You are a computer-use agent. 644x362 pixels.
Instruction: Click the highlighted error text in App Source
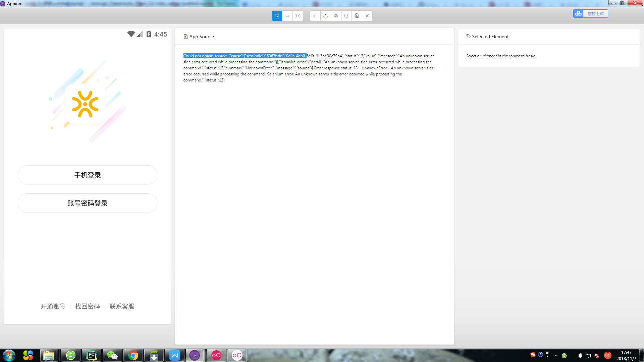coord(245,56)
